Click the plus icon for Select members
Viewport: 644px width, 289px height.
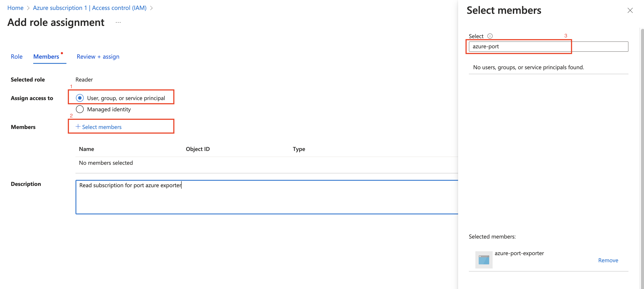coord(78,127)
